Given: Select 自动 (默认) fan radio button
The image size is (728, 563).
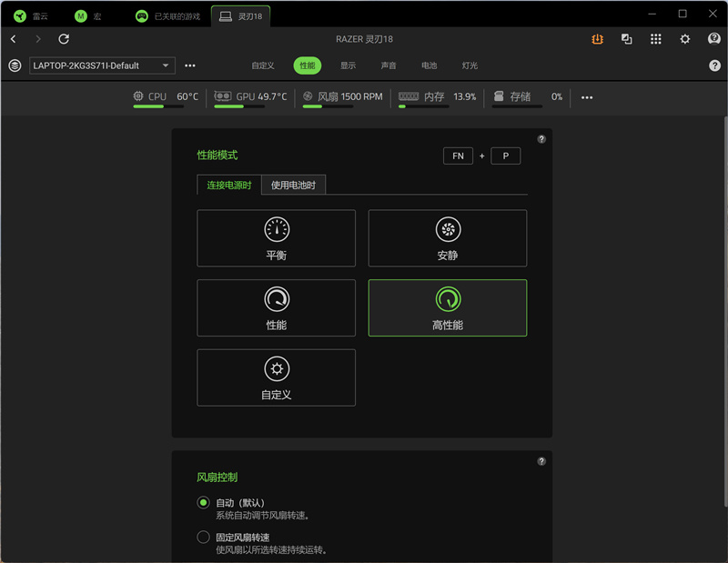Looking at the screenshot, I should click(203, 503).
